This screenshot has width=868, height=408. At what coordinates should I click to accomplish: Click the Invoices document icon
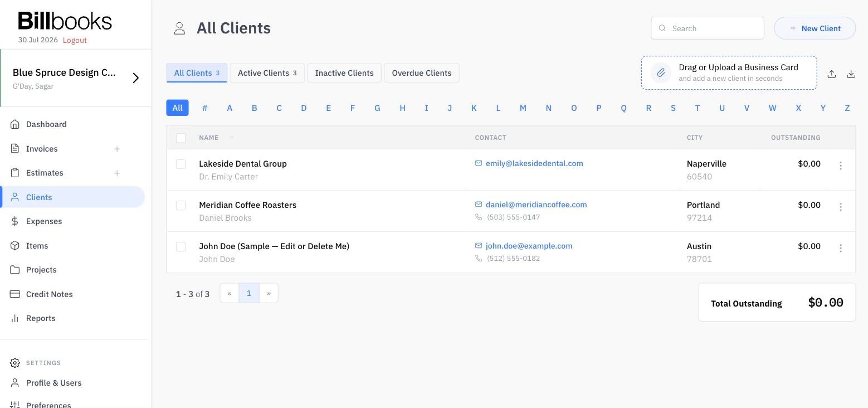tap(15, 149)
